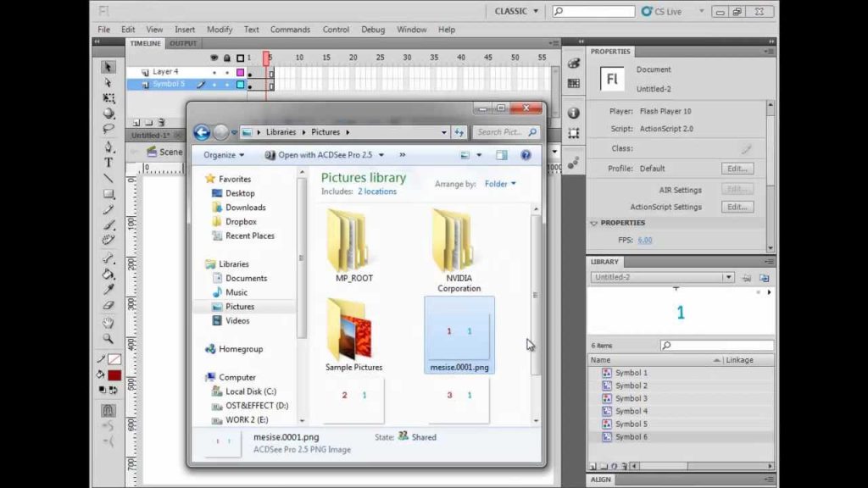Switch to the OUTPUT tab

(x=183, y=43)
